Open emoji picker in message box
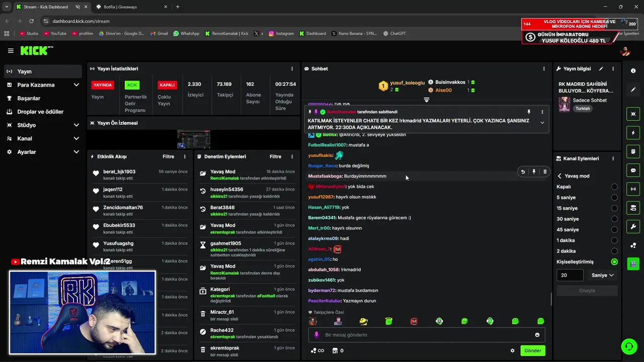The width and height of the screenshot is (644, 362). point(537,335)
